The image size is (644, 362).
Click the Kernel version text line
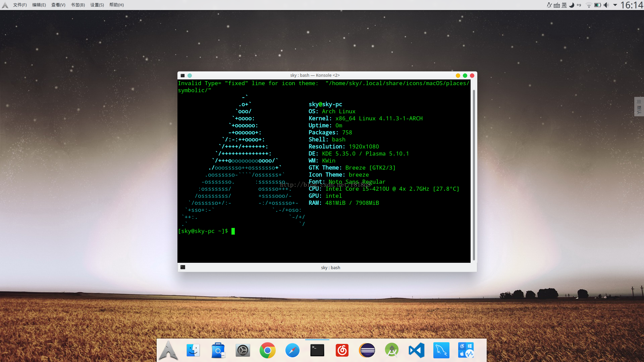[366, 119]
